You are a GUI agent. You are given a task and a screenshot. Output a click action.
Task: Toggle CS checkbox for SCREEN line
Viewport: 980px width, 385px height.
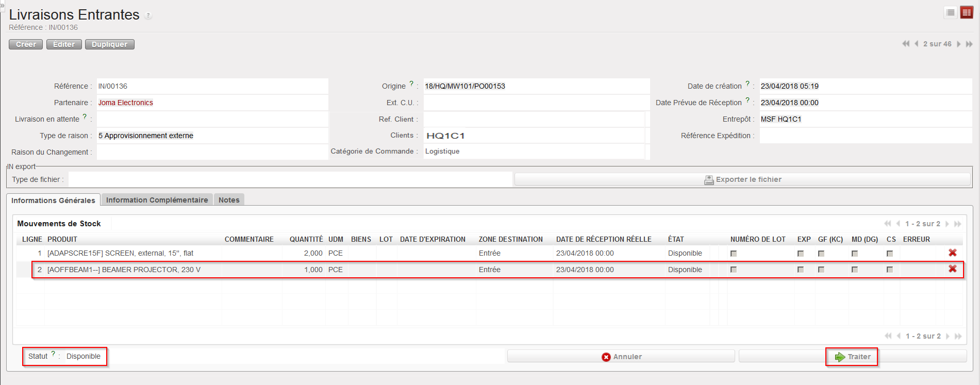point(889,254)
